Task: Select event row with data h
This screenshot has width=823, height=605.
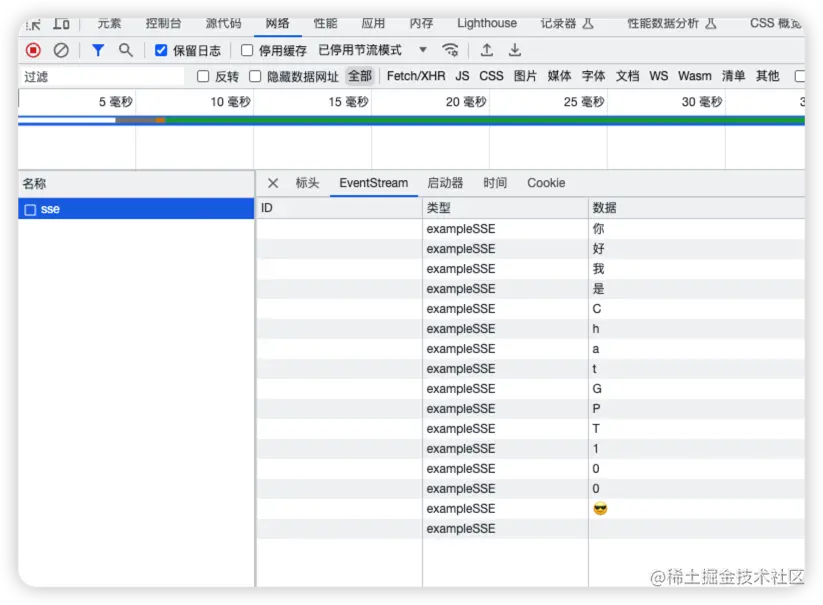Action: 531,328
